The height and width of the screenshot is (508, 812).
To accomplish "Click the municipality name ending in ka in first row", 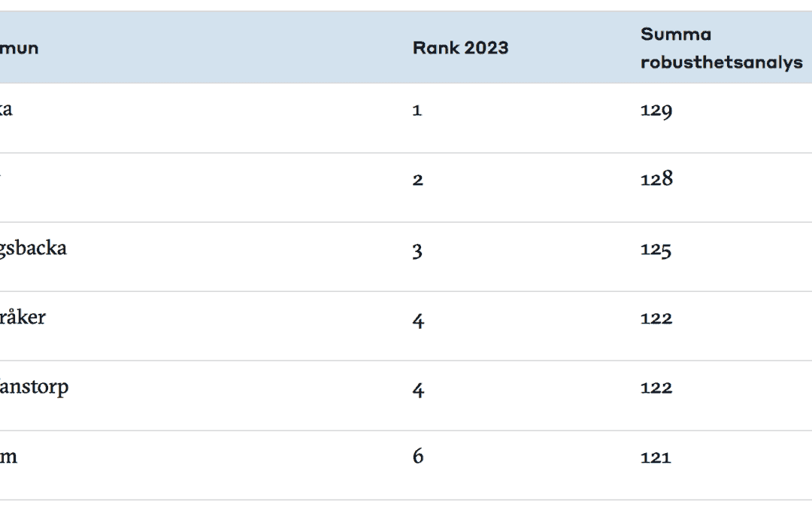I will [x=6, y=109].
